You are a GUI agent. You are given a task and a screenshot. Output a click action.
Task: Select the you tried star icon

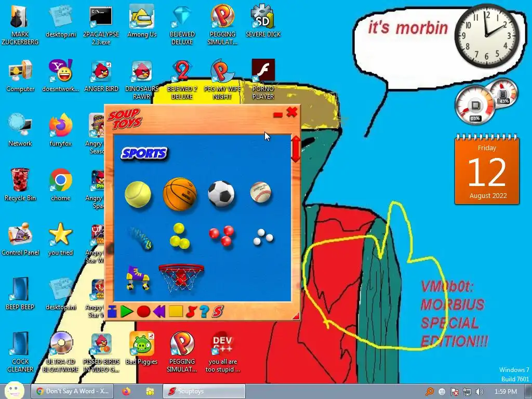[60, 239]
